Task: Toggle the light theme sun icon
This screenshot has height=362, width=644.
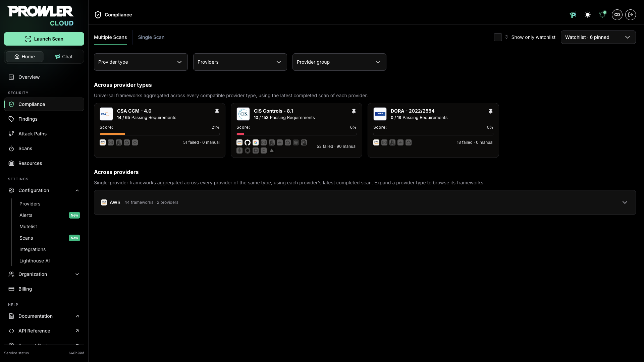Action: coord(588,15)
